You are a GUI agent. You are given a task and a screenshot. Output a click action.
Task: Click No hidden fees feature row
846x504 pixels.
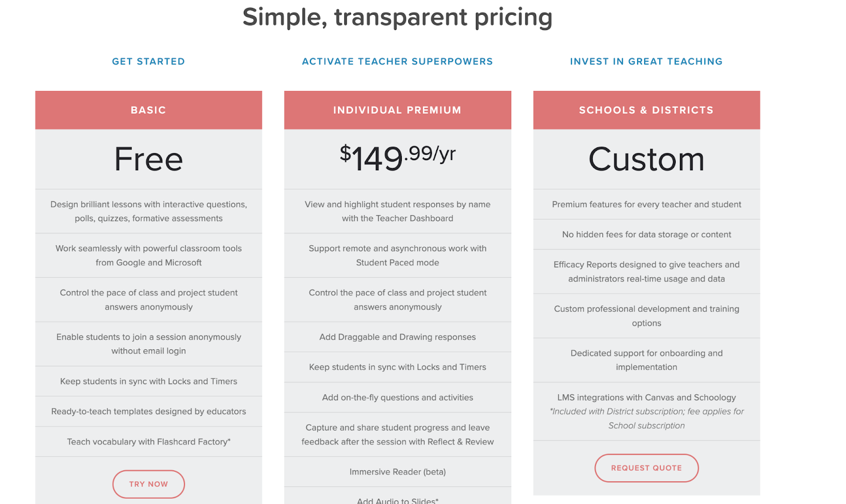(646, 235)
